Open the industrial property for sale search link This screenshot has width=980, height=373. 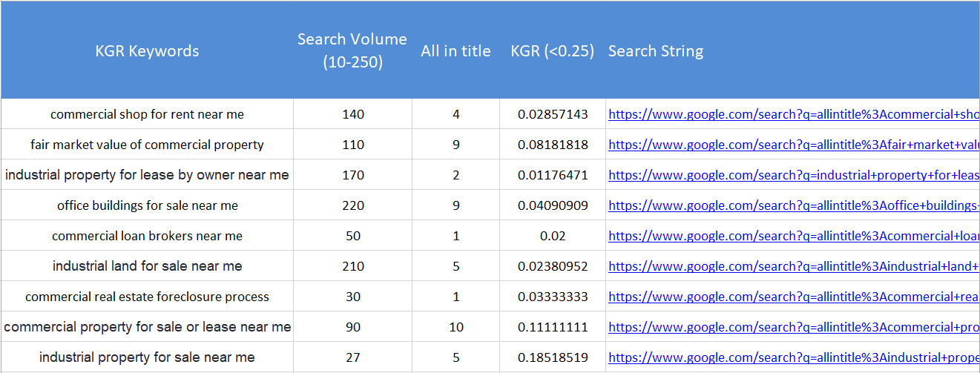click(x=792, y=357)
